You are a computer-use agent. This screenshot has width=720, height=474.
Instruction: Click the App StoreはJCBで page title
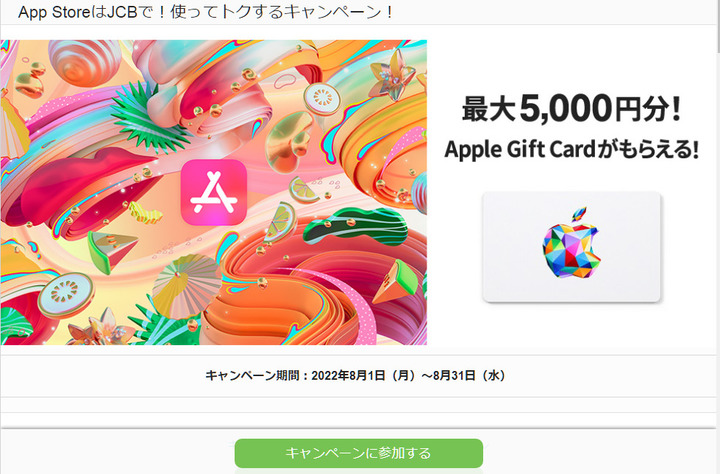(x=205, y=12)
